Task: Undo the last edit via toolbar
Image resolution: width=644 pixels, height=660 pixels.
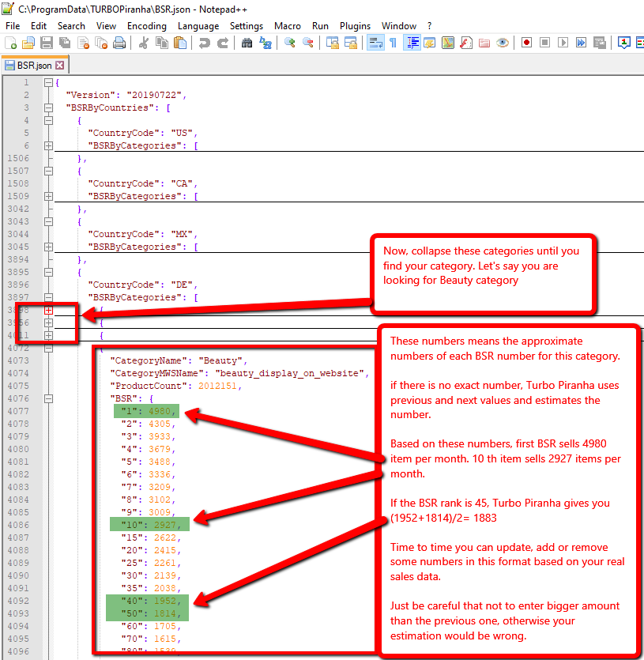Action: tap(204, 43)
